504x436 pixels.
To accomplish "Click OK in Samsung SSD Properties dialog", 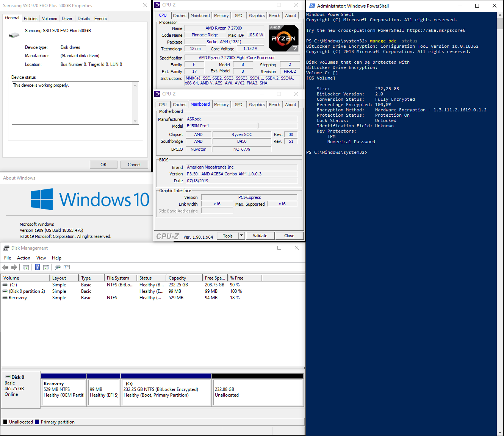I will point(103,165).
